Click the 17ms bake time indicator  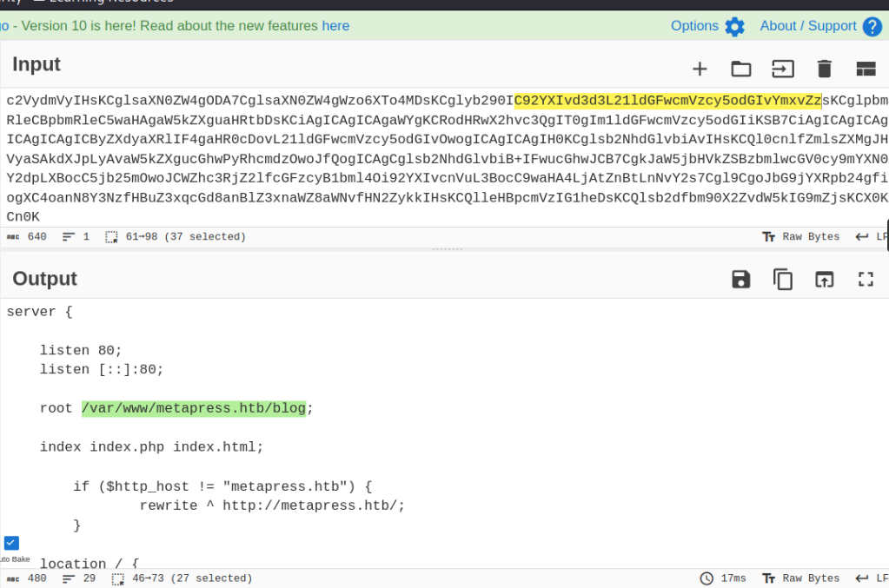723,578
